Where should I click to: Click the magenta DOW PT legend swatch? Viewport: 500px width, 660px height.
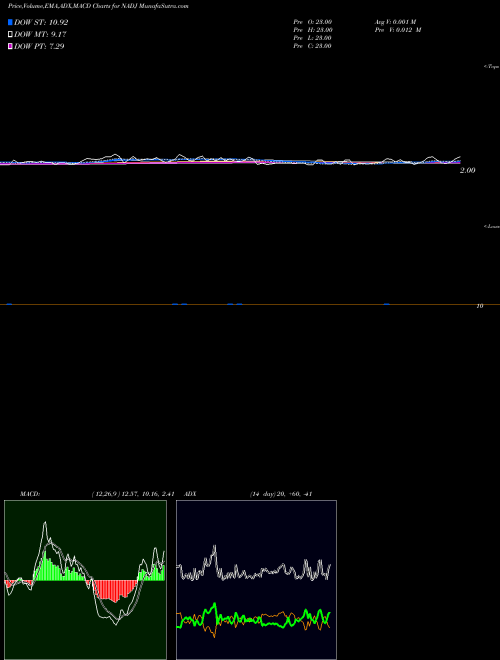pos(10,46)
